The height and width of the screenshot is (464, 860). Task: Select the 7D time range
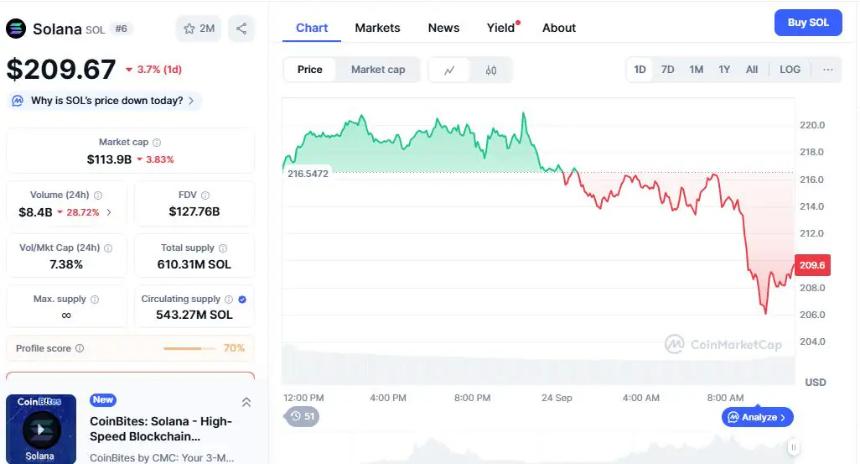pos(668,70)
